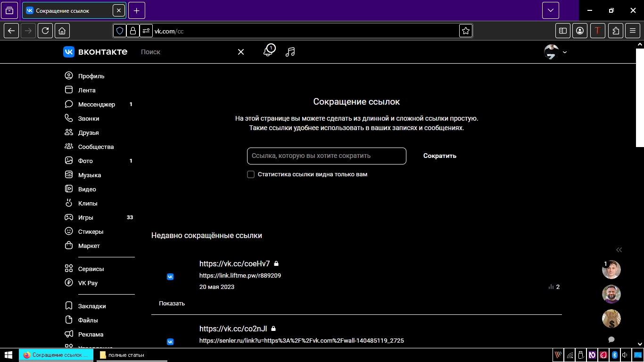Click the Фото sidebar icon

69,161
